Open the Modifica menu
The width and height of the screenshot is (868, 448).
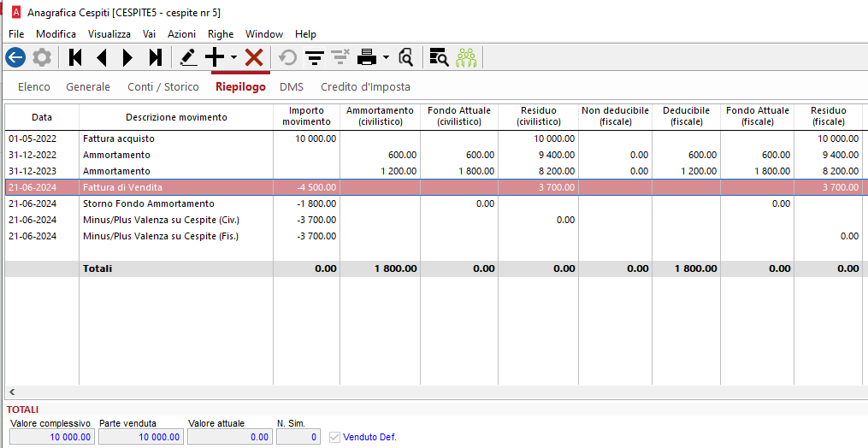[56, 34]
